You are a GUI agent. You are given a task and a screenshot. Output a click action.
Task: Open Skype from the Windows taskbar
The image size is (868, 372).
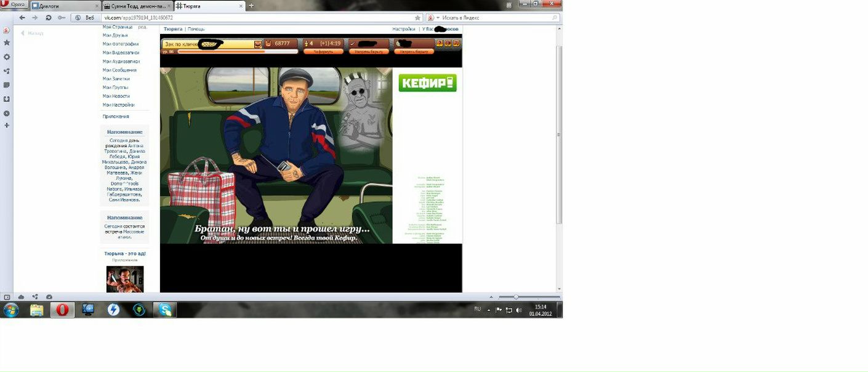click(x=165, y=310)
